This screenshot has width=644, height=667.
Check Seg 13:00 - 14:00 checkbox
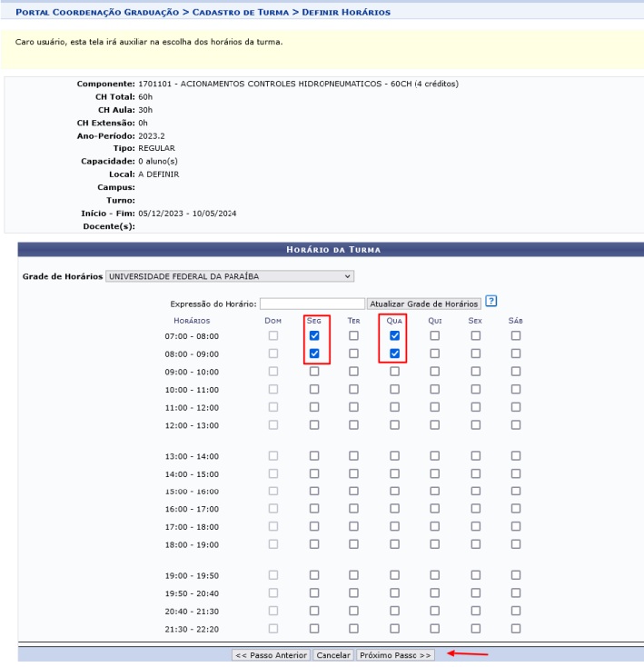pyautogui.click(x=314, y=456)
